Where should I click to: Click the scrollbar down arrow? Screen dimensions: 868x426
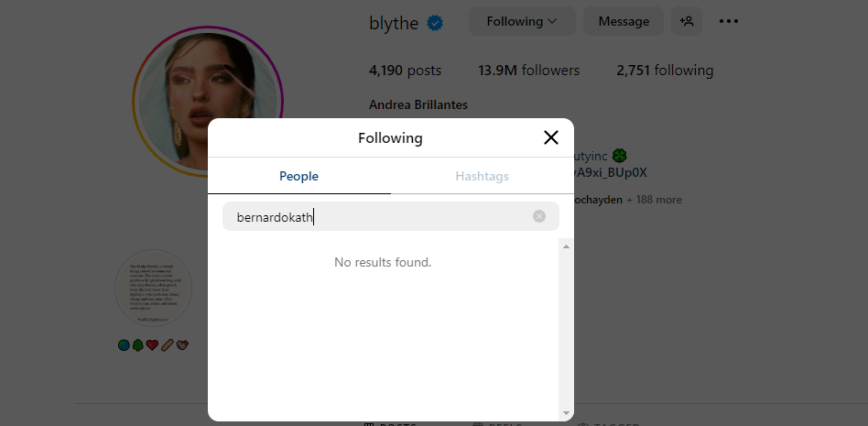[566, 413]
